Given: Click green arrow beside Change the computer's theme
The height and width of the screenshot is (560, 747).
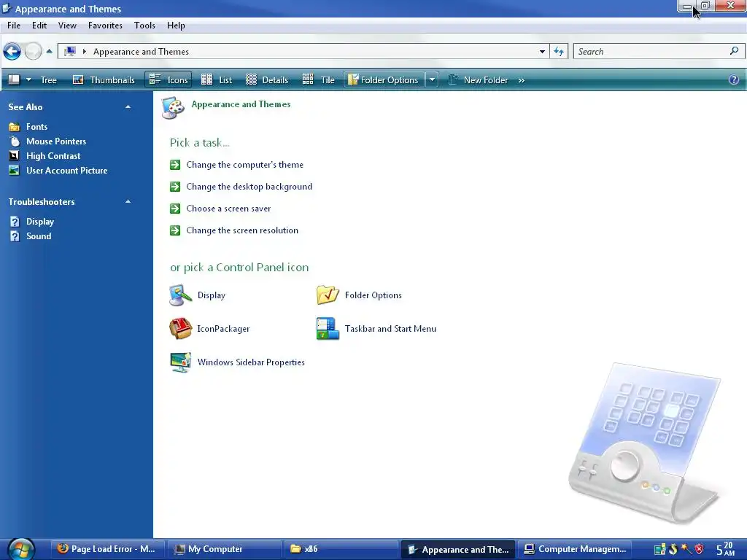Looking at the screenshot, I should click(175, 165).
